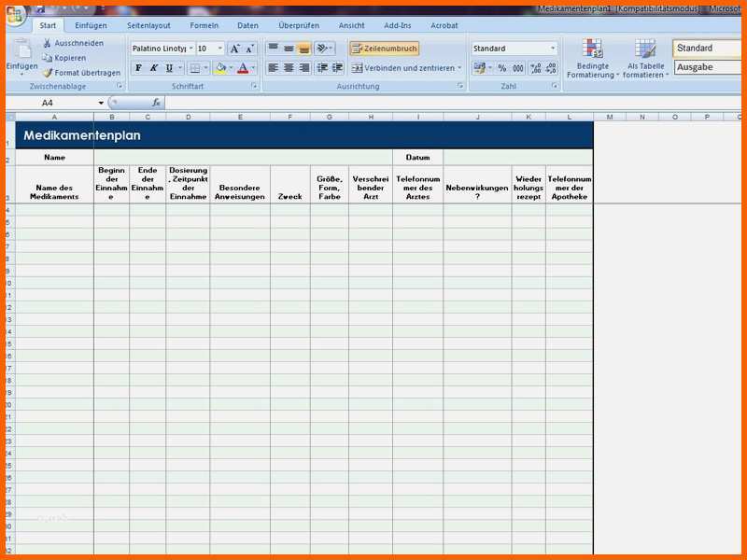Screen dimensions: 747x560
Task: Open the Palatino Linotype font dropdown
Action: pyautogui.click(x=191, y=49)
